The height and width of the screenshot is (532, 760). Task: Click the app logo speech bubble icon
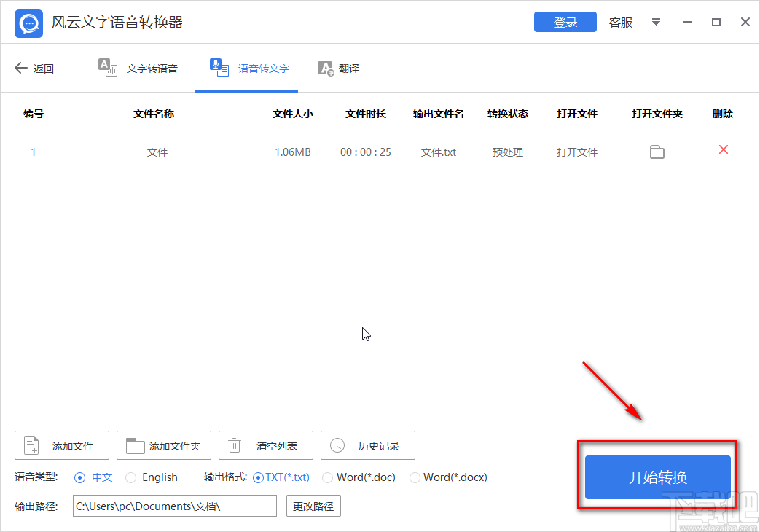click(x=28, y=23)
